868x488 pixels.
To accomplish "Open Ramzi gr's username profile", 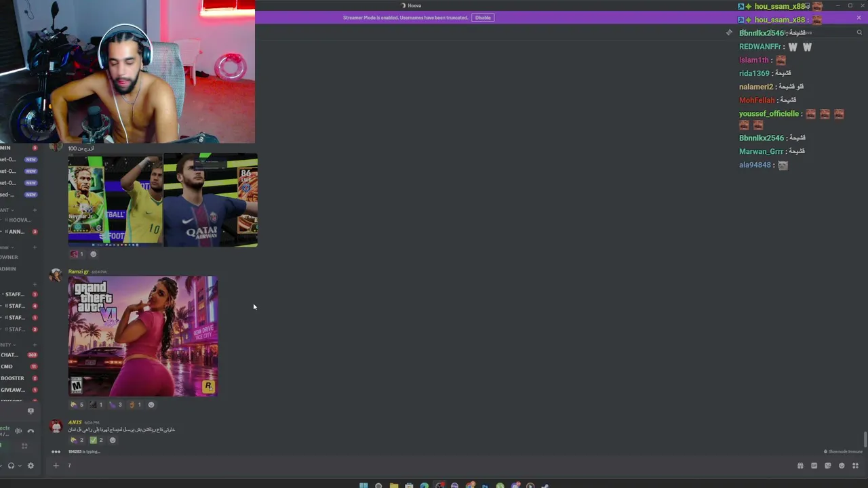I will (x=78, y=272).
